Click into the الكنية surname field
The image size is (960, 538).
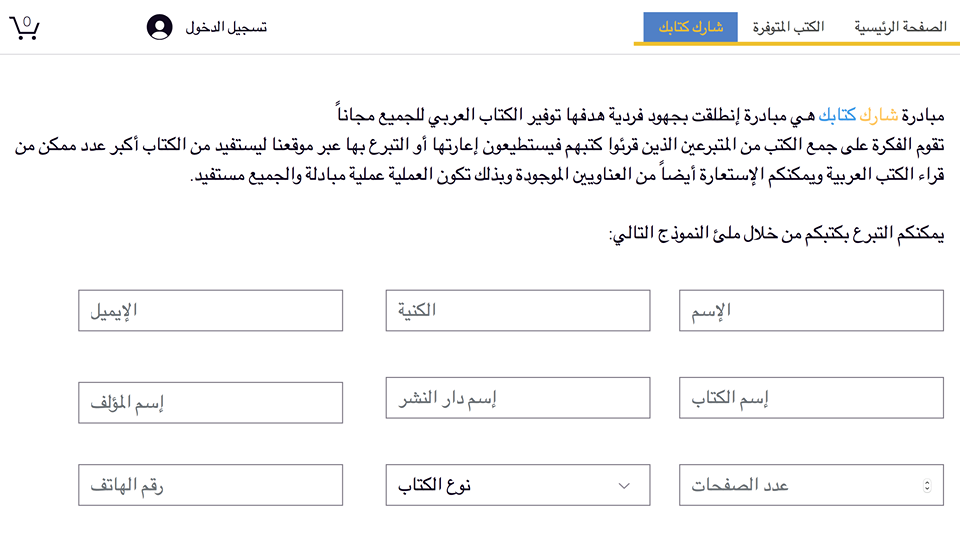[x=518, y=310]
